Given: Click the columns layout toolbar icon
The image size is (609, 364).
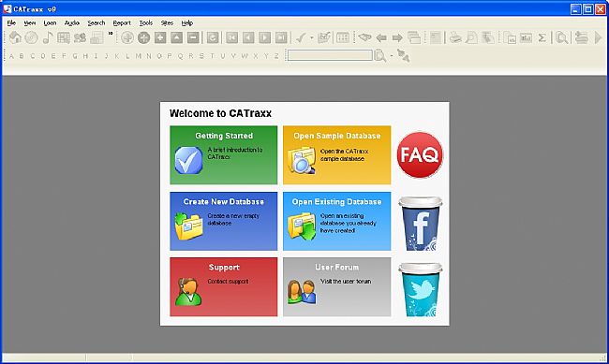Looking at the screenshot, I should point(343,37).
